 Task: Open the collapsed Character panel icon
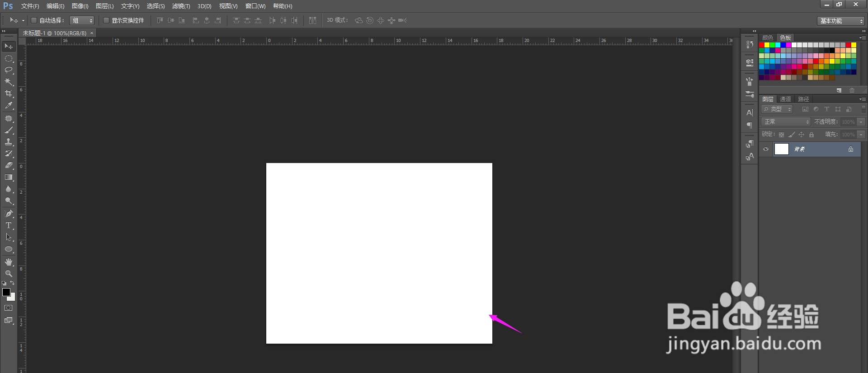coord(750,112)
